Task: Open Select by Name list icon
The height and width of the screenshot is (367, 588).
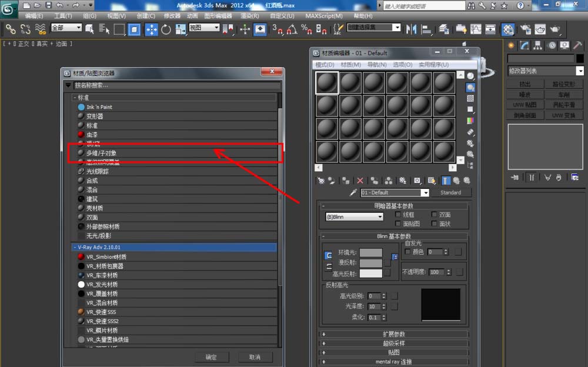Action: 104,29
